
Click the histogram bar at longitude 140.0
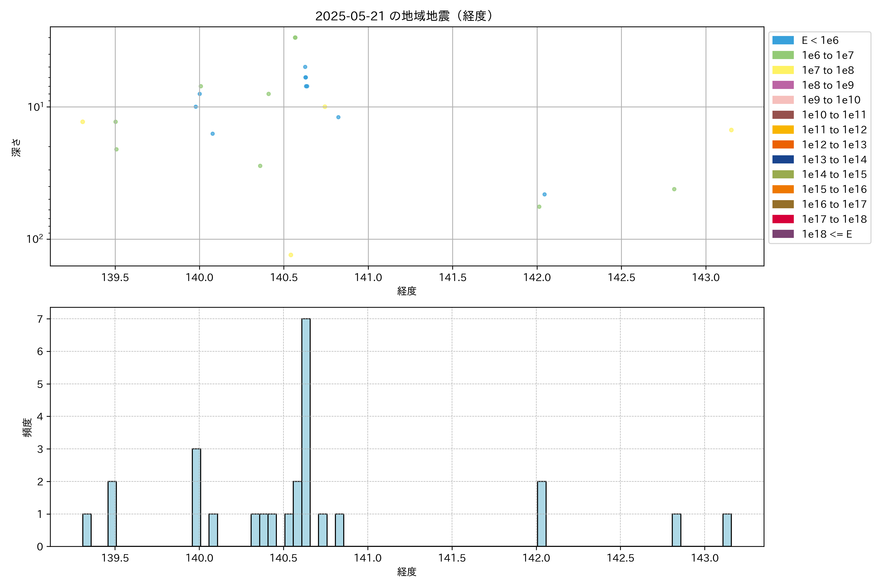click(196, 497)
